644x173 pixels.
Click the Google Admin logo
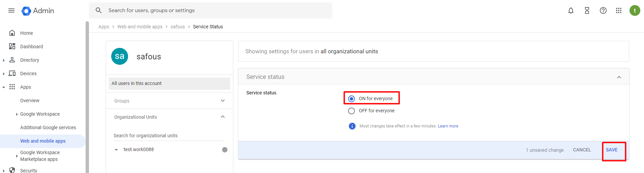pyautogui.click(x=38, y=11)
